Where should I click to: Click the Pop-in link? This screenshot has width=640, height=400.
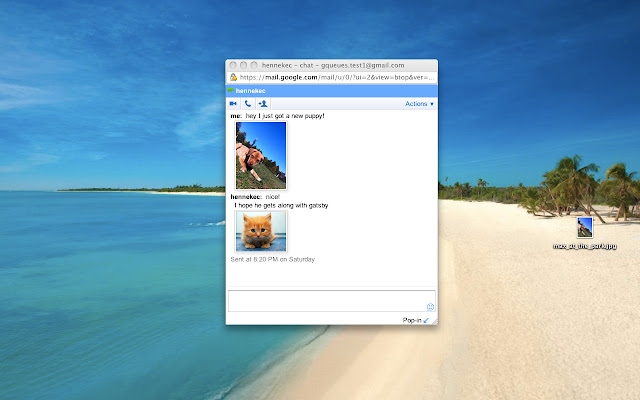coord(411,320)
